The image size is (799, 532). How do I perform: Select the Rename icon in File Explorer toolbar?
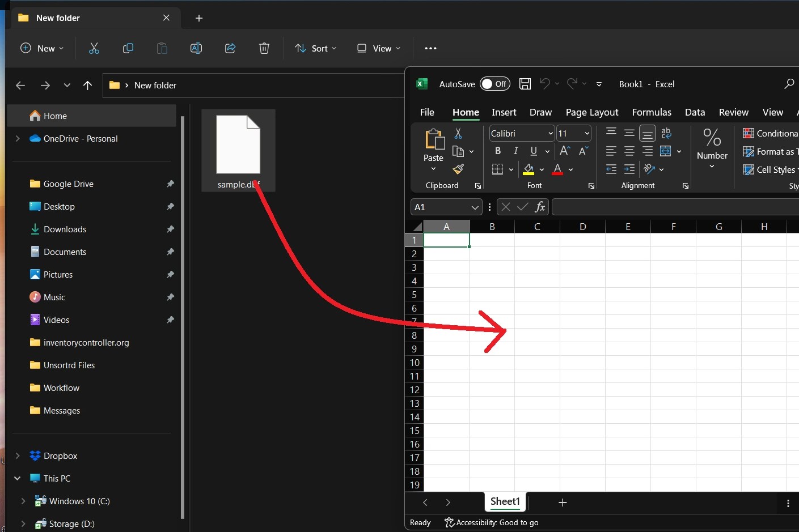coord(196,48)
